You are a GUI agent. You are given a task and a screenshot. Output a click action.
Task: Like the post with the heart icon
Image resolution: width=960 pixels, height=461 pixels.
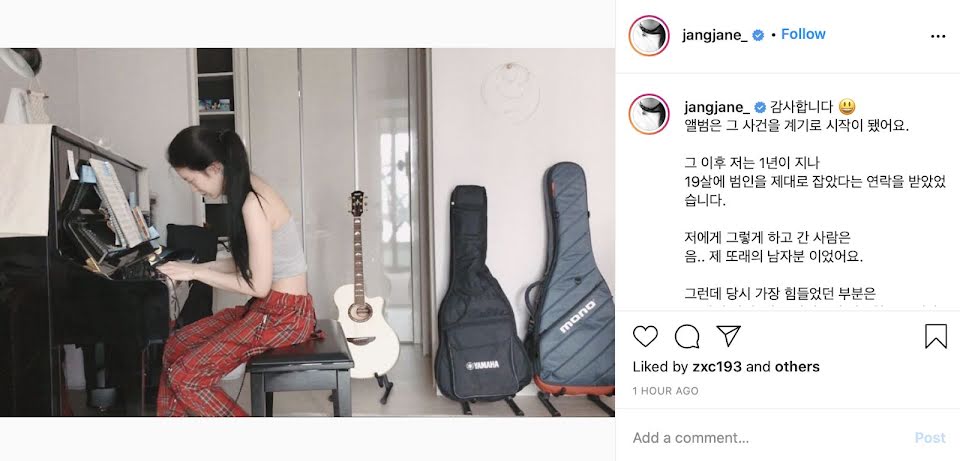tap(645, 336)
